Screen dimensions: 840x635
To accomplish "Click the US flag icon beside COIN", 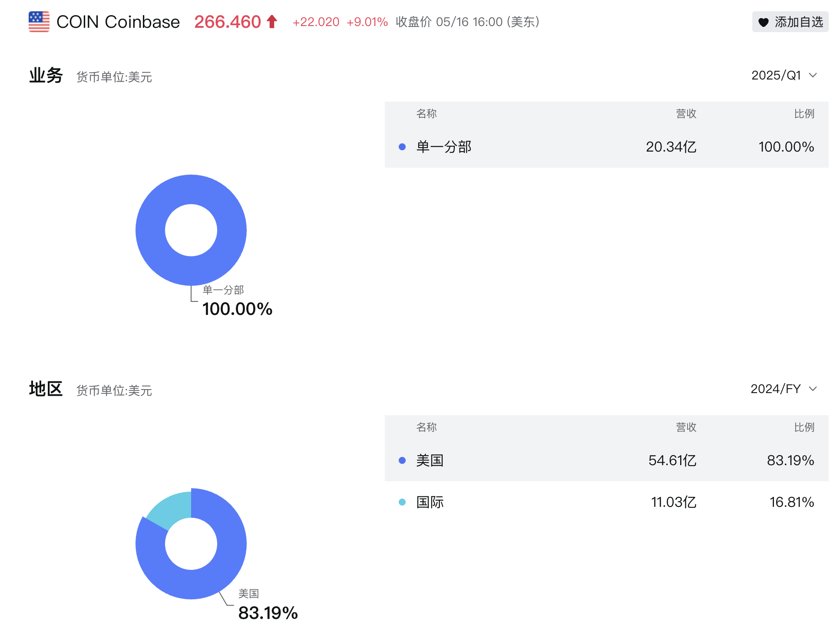I will pyautogui.click(x=38, y=21).
